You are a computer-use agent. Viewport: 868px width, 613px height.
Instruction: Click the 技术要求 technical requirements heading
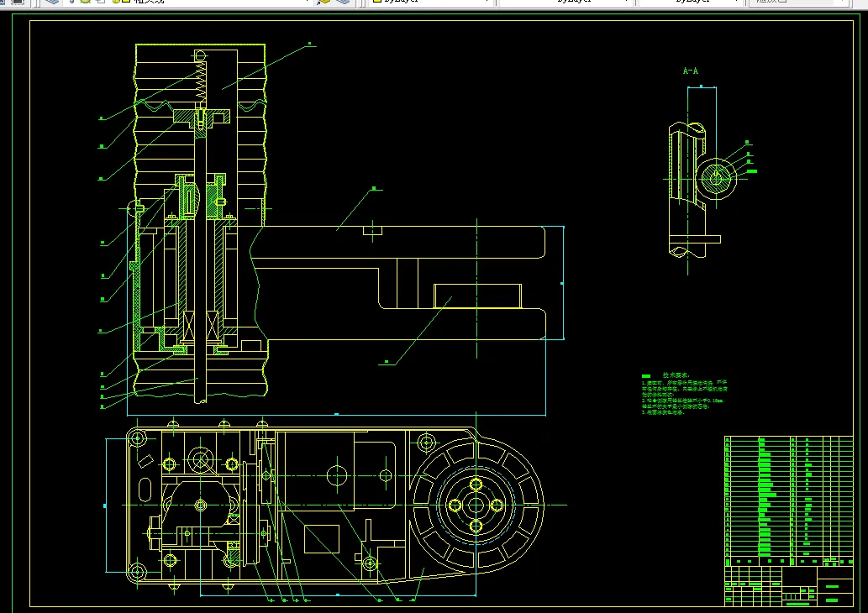676,375
